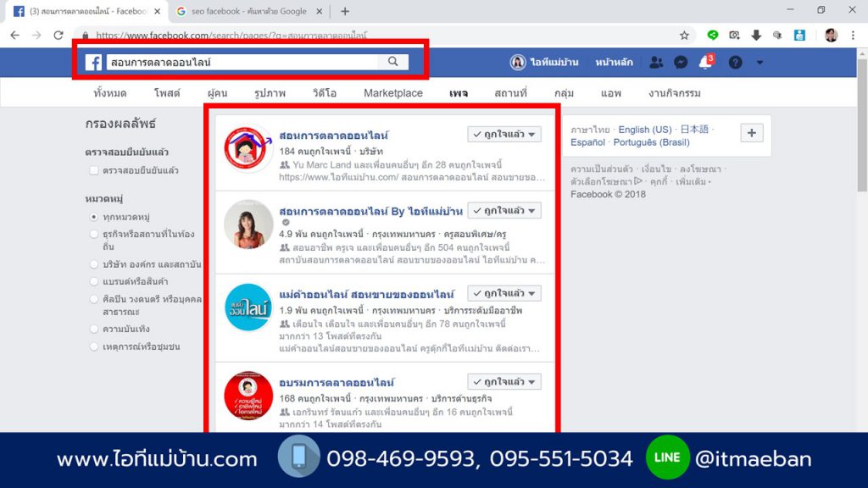This screenshot has width=868, height=488.
Task: Open the account settings caret at top right
Action: [x=759, y=62]
